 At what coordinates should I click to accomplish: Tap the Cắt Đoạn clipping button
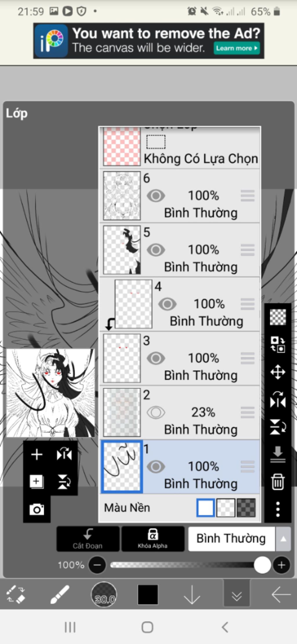coord(88,539)
